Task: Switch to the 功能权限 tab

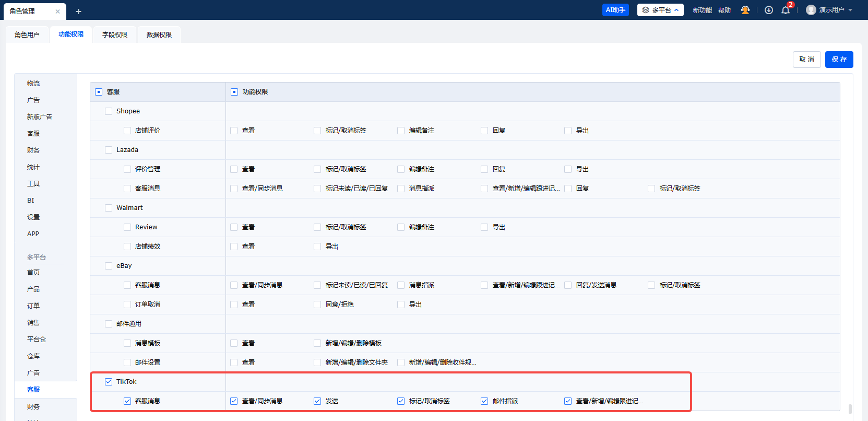Action: [71, 34]
